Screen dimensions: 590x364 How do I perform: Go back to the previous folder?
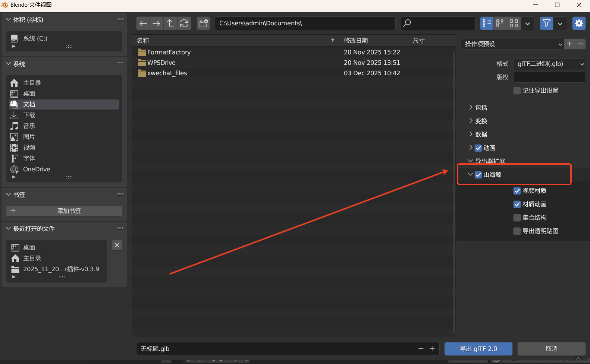pyautogui.click(x=143, y=23)
